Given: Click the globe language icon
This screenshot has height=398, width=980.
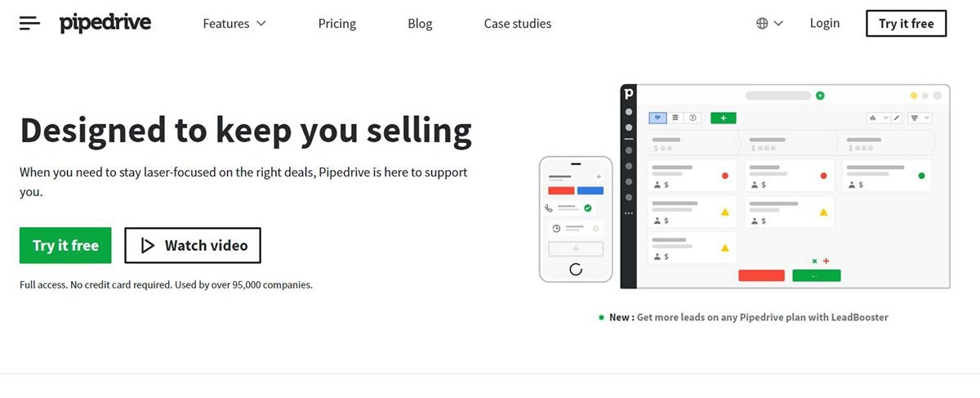Looking at the screenshot, I should point(762,24).
